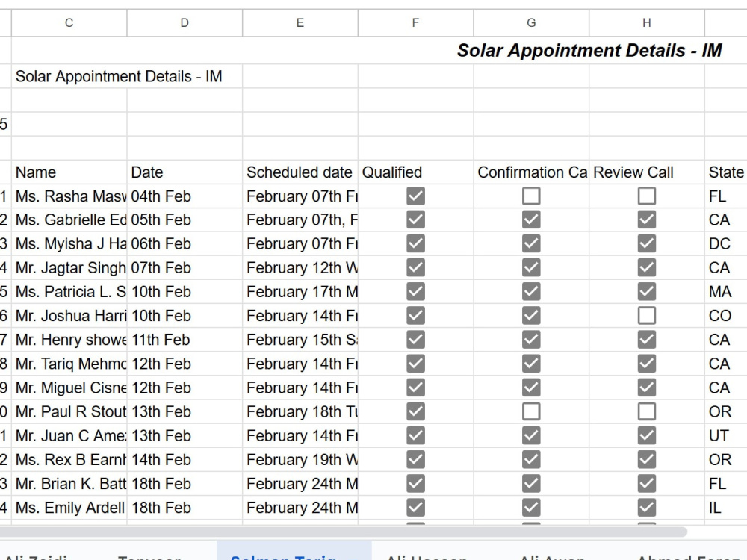Viewport: 747px width, 560px height.
Task: Uncheck Review Call for Mr. Tariq Mehmo row
Action: coord(646,364)
